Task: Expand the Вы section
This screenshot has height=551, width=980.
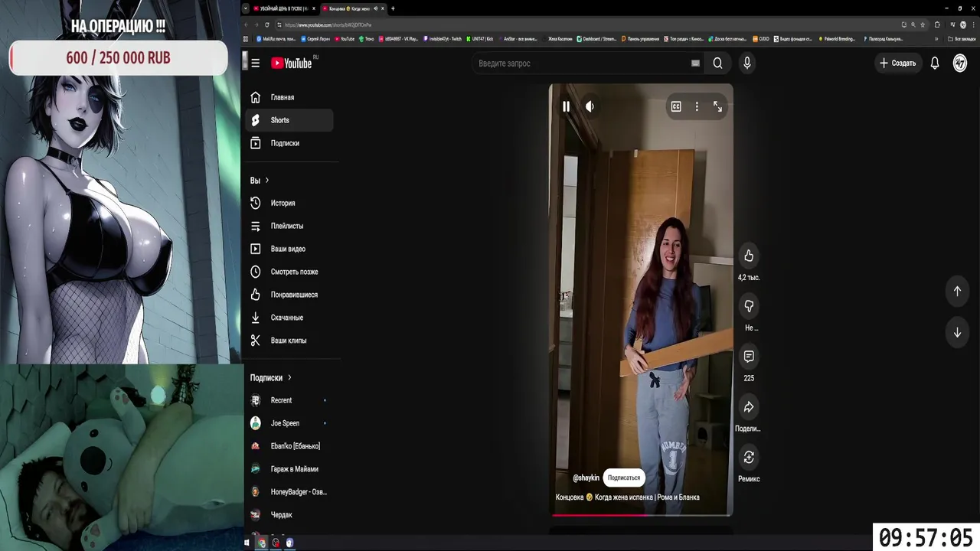Action: tap(260, 181)
